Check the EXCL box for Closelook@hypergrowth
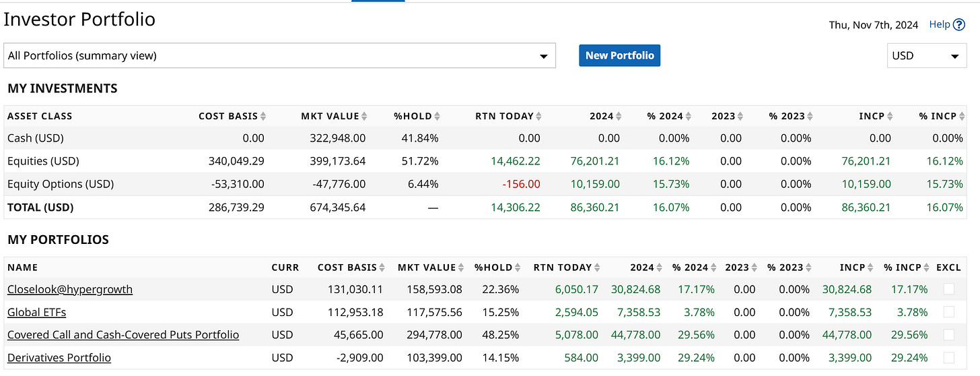Viewport: 980px width, 376px height. [x=949, y=289]
